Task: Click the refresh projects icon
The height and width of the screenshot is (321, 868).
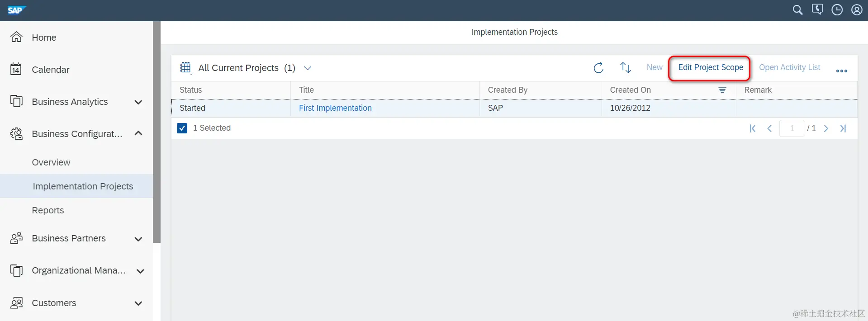Action: (598, 68)
